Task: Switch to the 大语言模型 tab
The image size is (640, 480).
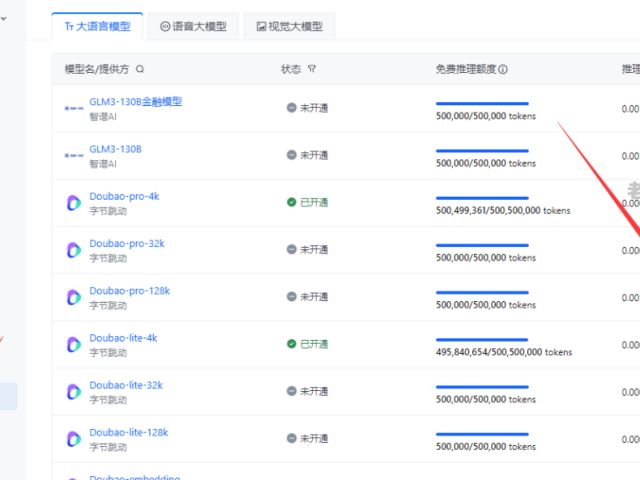Action: (97, 27)
